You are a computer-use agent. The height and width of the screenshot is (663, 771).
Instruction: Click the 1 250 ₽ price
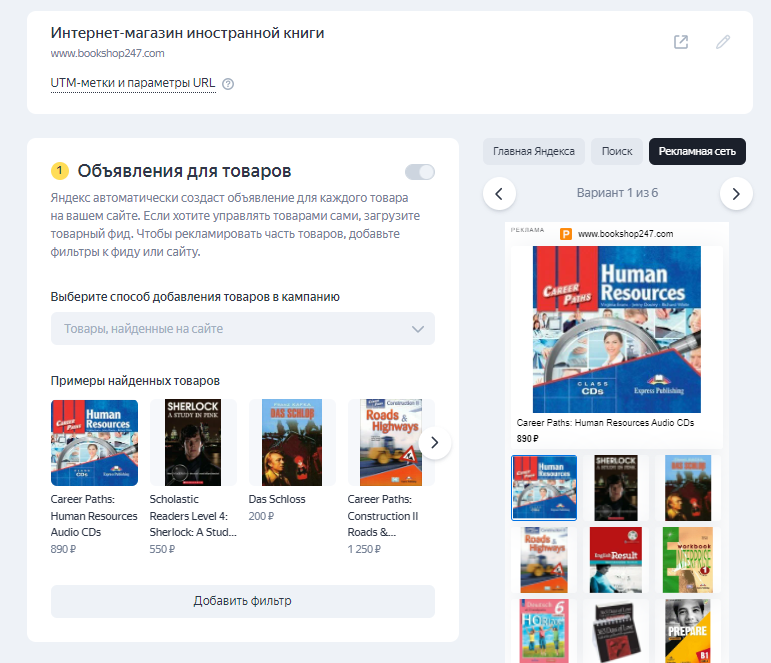coord(364,549)
